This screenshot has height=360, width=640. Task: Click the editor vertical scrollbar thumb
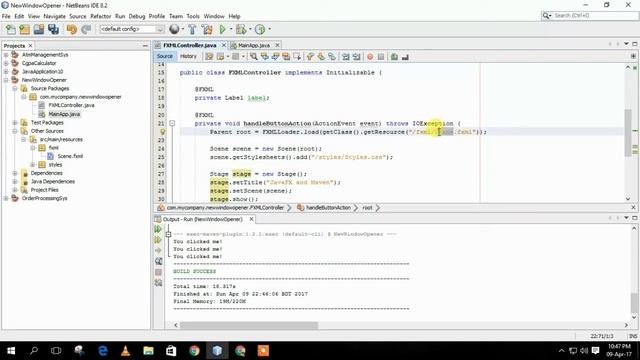[x=628, y=133]
